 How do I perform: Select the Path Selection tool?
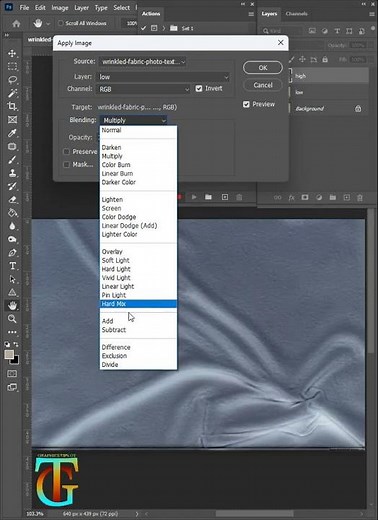[12, 279]
